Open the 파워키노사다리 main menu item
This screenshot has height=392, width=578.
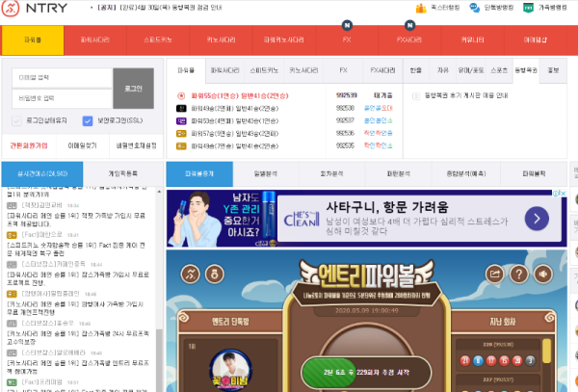tap(284, 39)
